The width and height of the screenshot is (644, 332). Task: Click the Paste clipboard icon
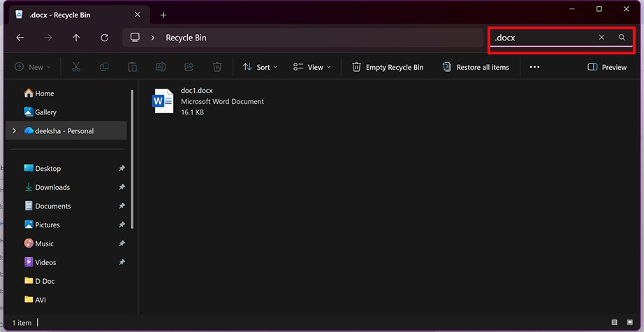[x=132, y=67]
